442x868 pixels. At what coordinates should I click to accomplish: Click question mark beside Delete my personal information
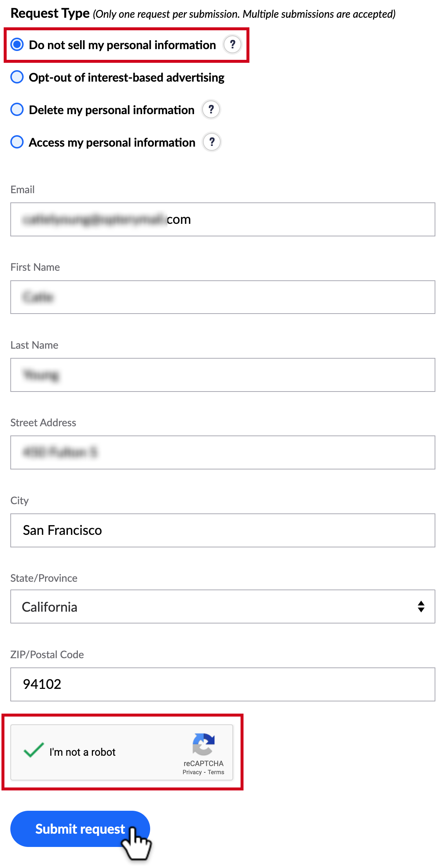pyautogui.click(x=211, y=110)
